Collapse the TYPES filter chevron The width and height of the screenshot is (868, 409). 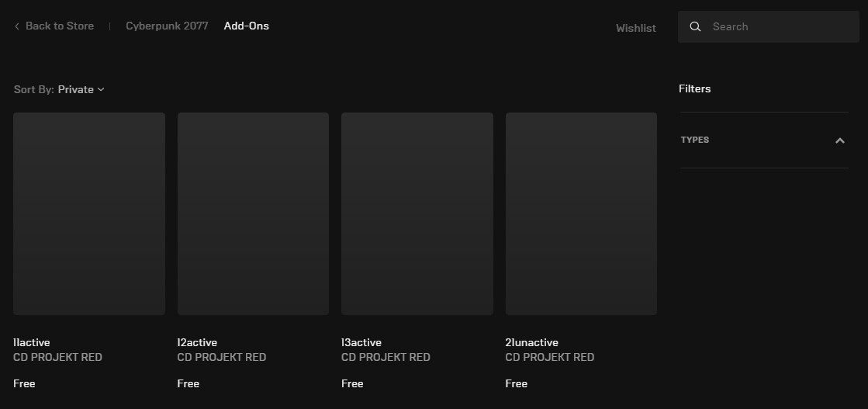[x=839, y=140]
